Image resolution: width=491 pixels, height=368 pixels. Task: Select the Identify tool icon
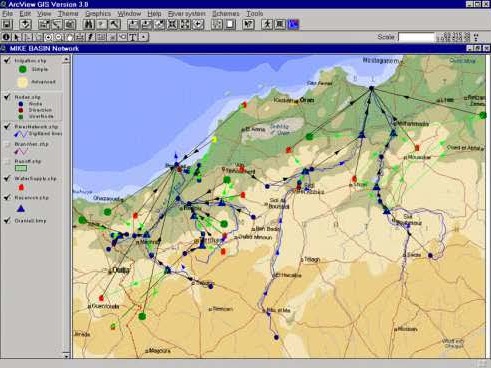[6, 37]
